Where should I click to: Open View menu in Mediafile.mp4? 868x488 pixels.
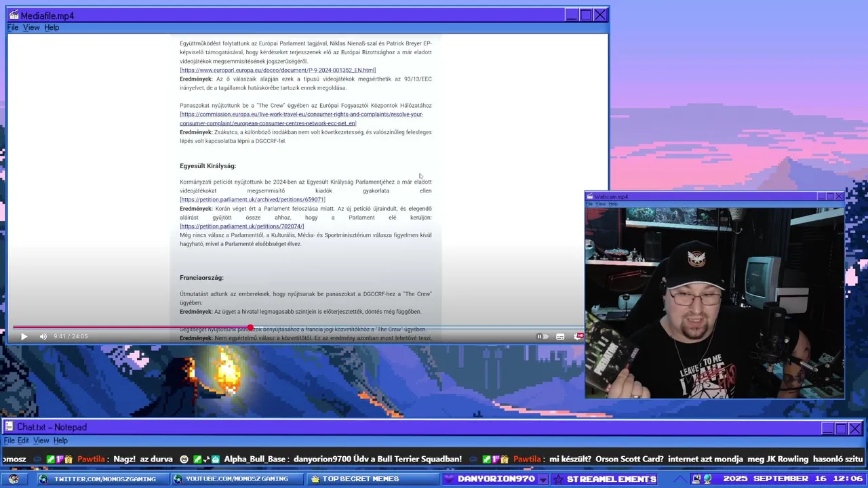pyautogui.click(x=31, y=28)
